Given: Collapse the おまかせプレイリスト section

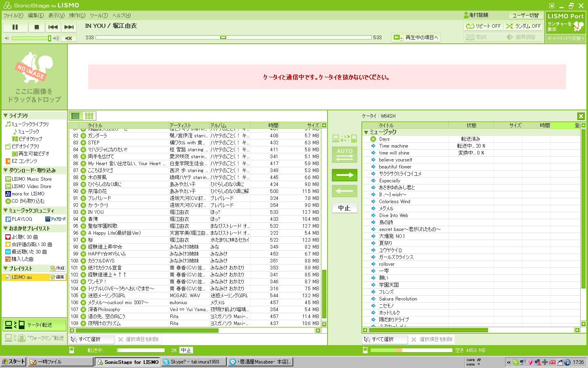Looking at the screenshot, I should pos(5,229).
